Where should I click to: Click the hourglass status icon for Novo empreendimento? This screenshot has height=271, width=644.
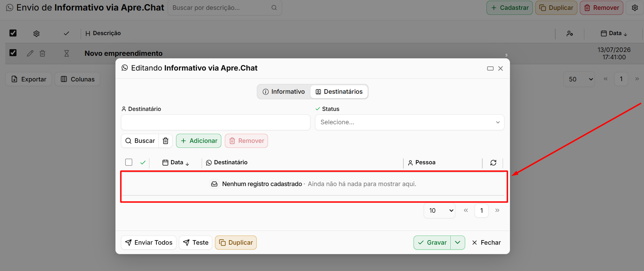pyautogui.click(x=67, y=53)
